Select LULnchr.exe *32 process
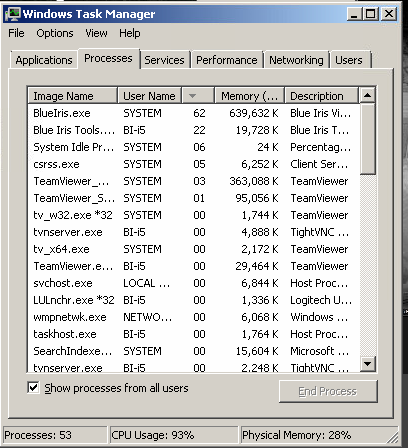408x448 pixels. tap(194, 300)
